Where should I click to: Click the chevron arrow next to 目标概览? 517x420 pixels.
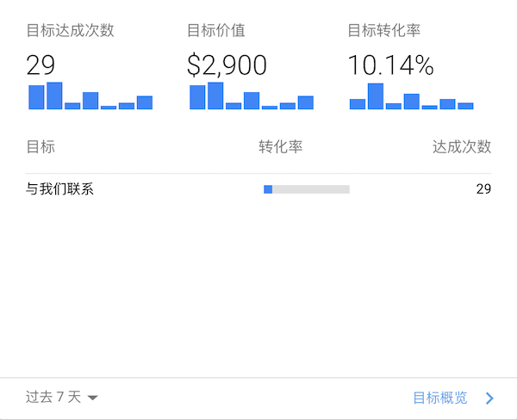489,398
